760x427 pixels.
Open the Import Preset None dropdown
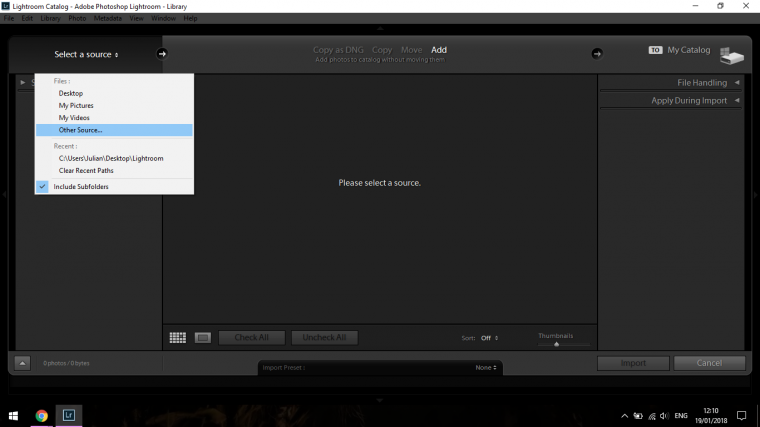(486, 367)
